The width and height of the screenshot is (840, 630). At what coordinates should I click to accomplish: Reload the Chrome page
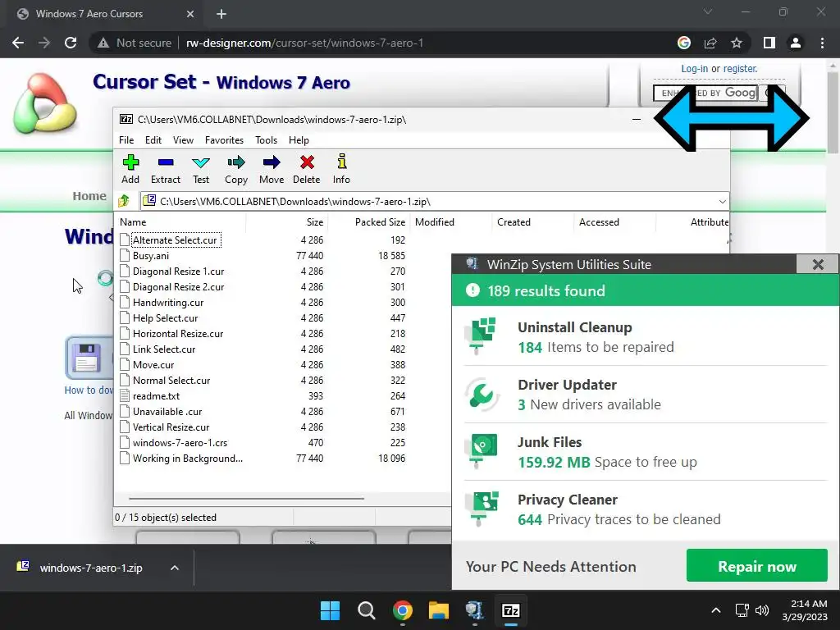point(71,43)
